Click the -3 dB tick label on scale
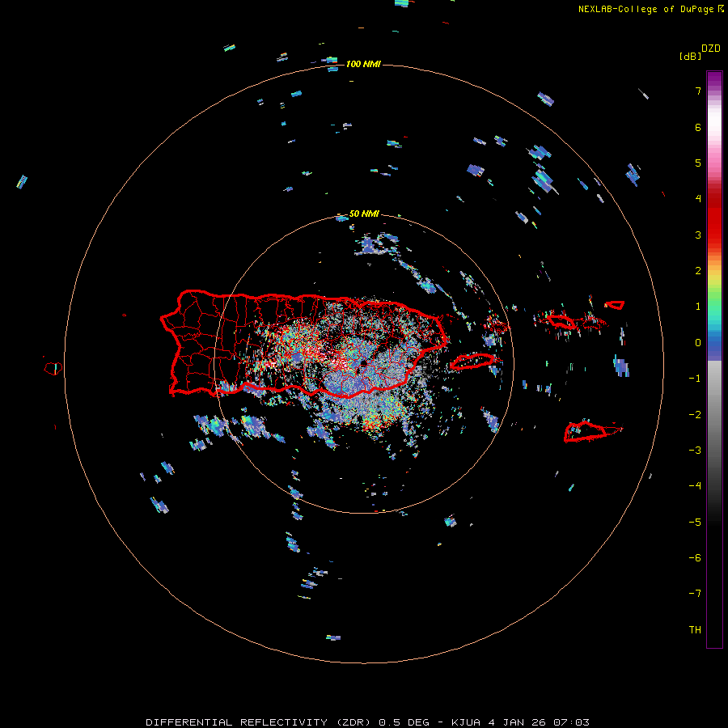This screenshot has height=728, width=728. pyautogui.click(x=695, y=451)
